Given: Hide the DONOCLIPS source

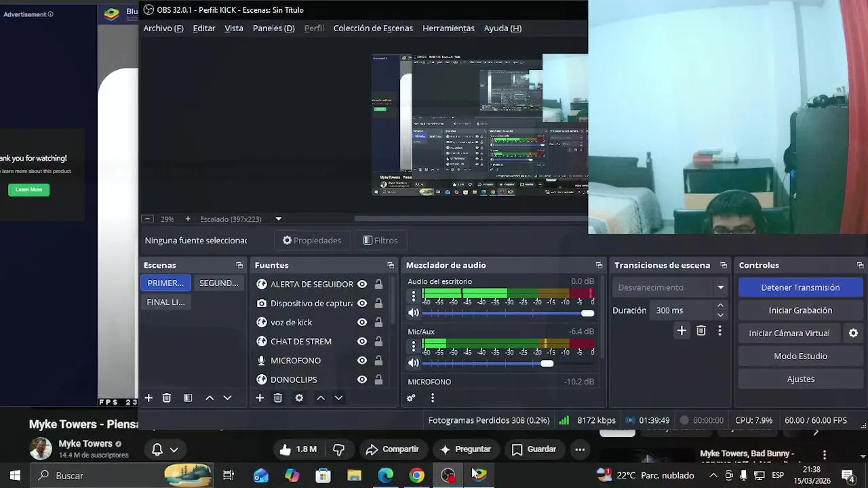Looking at the screenshot, I should (x=362, y=379).
